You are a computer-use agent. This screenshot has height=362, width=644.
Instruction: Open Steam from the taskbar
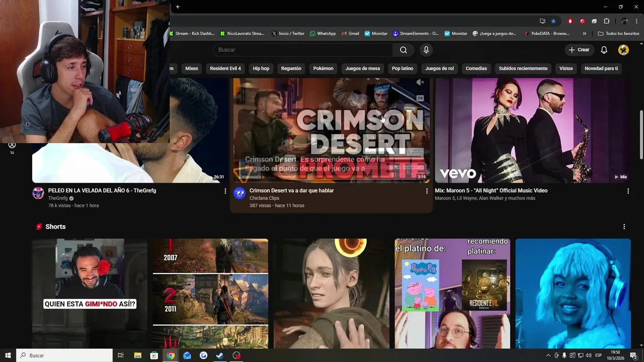click(220, 355)
